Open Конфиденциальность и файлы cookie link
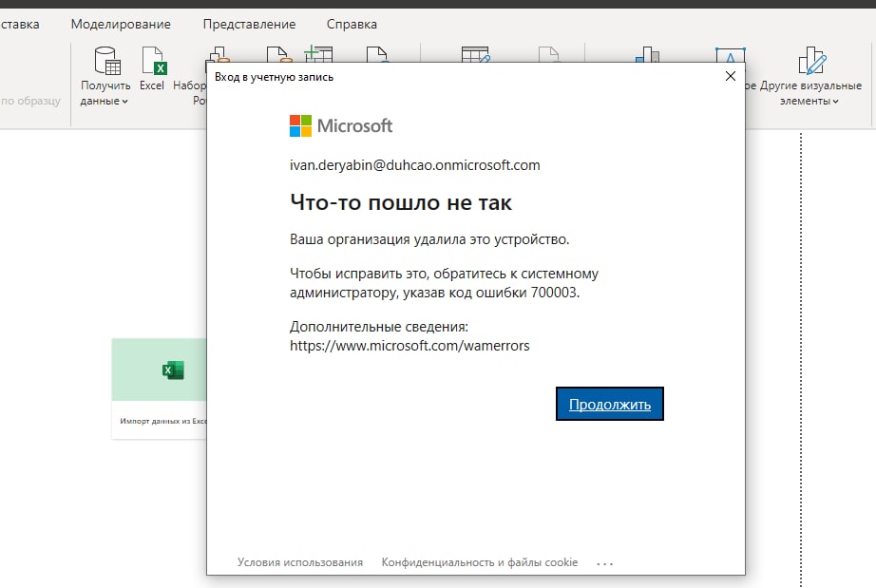 point(480,562)
